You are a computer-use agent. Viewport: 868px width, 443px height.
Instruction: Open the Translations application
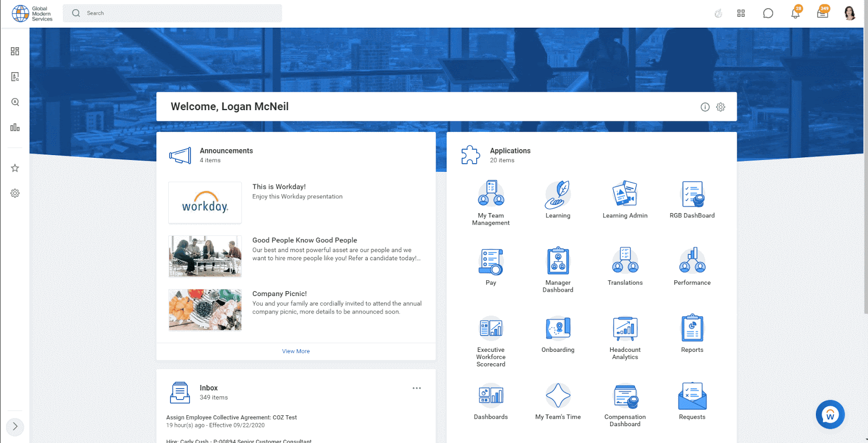[625, 267]
